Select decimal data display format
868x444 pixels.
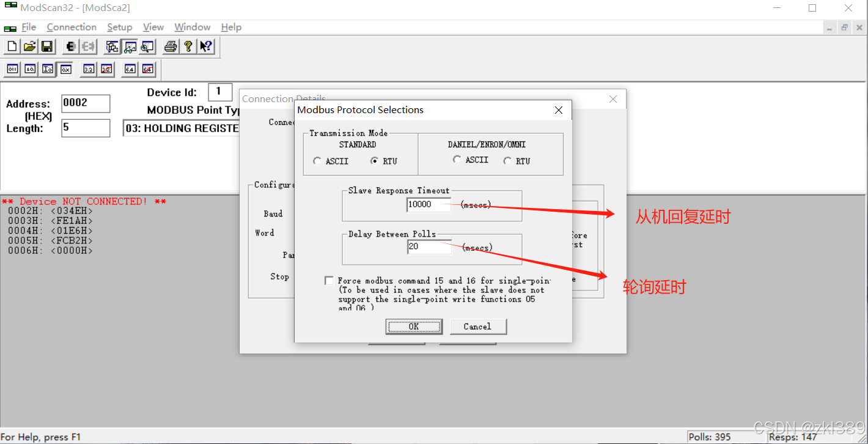click(29, 69)
